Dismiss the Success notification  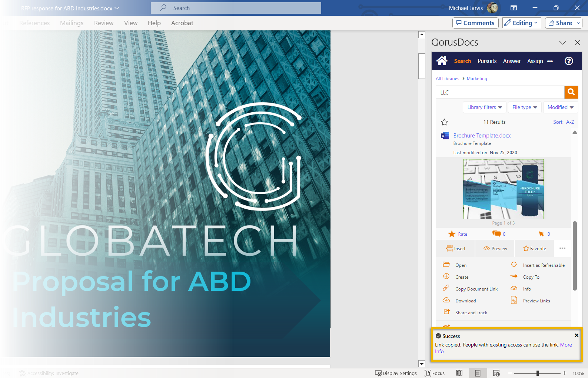577,335
